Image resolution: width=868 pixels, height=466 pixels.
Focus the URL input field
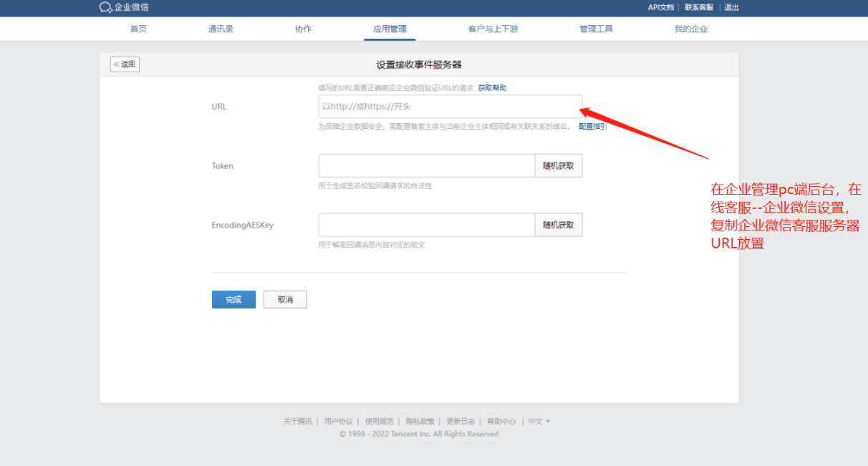tap(450, 107)
